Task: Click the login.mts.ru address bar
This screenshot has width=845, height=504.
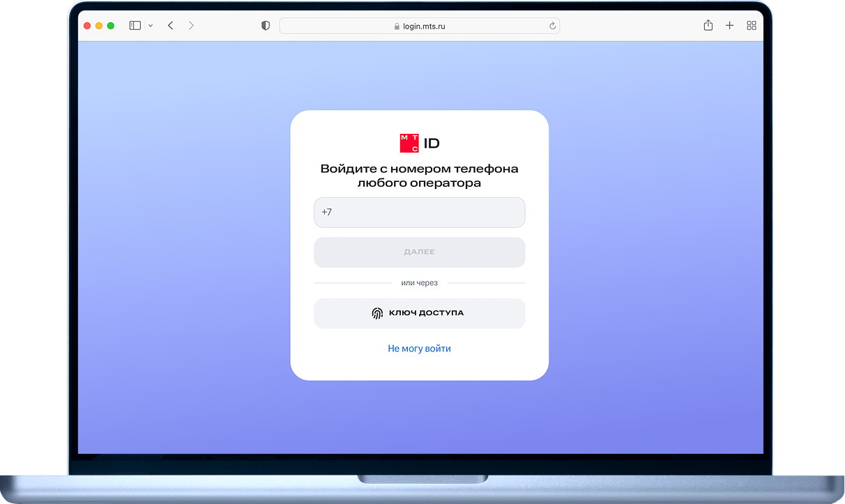Action: click(420, 26)
